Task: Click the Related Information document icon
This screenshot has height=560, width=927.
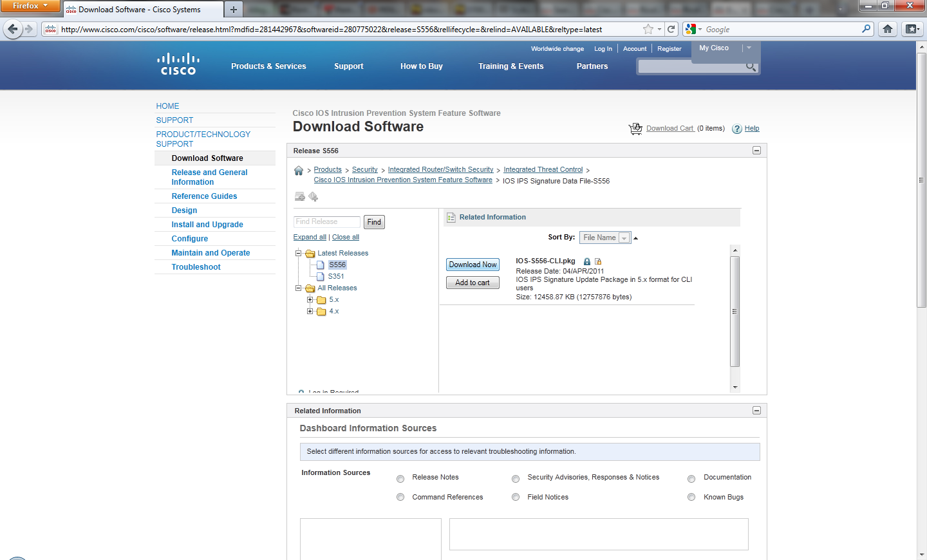Action: (x=451, y=218)
